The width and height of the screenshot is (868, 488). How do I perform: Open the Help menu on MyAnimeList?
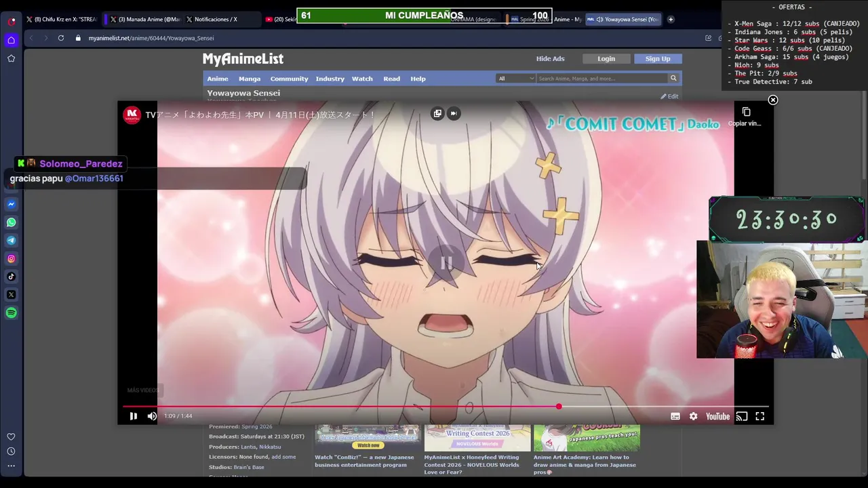point(418,79)
